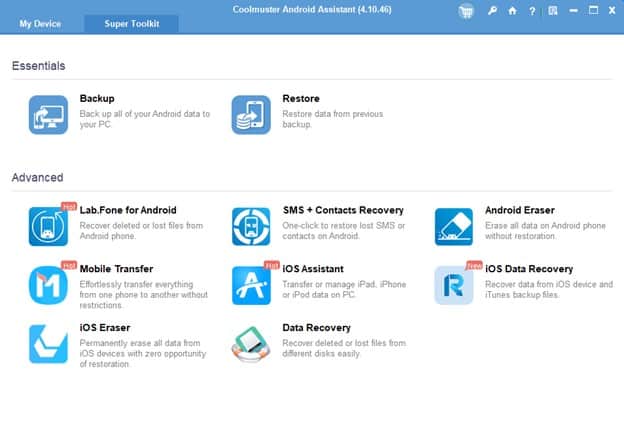The image size is (624, 429).
Task: Click the Hot badge on iOS Assistant
Action: pyautogui.click(x=272, y=265)
